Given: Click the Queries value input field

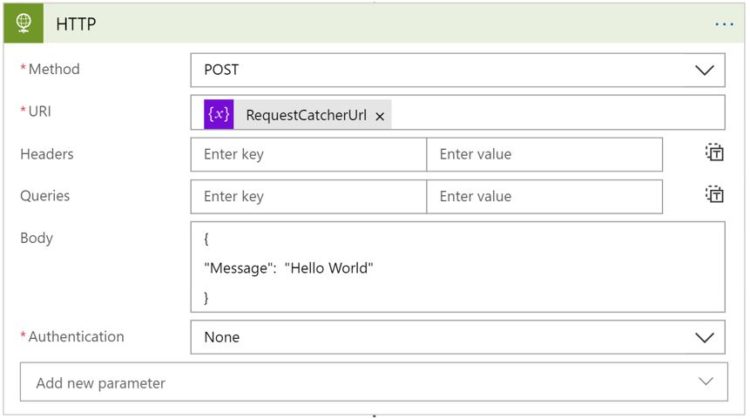Looking at the screenshot, I should coord(544,197).
